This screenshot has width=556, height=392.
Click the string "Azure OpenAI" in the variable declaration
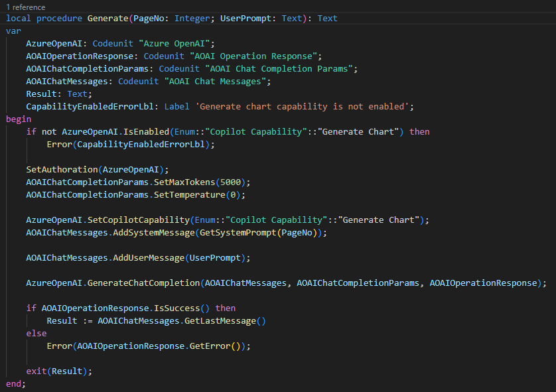(x=174, y=44)
